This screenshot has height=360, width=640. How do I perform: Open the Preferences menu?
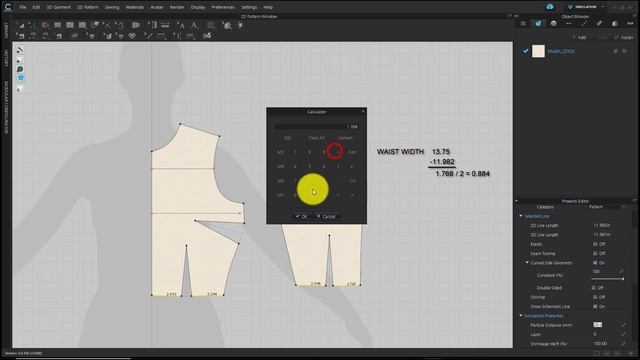coord(223,7)
